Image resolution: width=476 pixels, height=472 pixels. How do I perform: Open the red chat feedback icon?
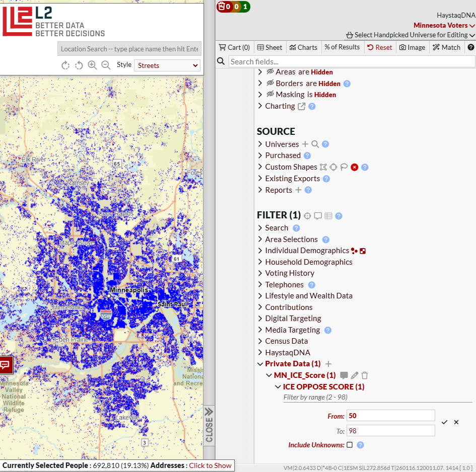point(6,365)
